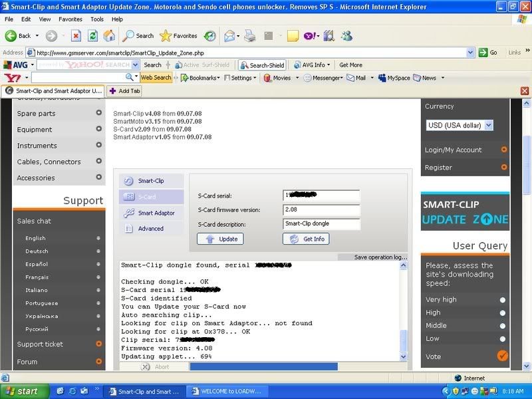Select the Very high speed option

click(x=503, y=300)
